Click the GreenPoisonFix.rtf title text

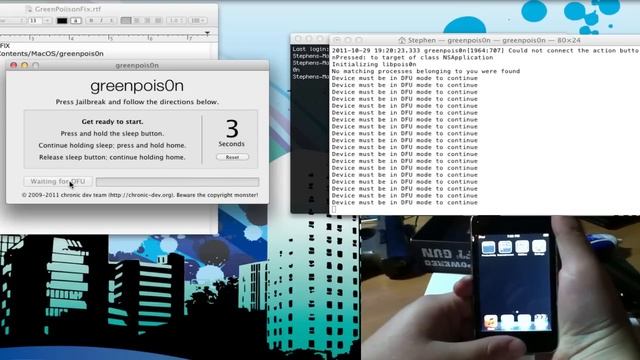pyautogui.click(x=68, y=9)
